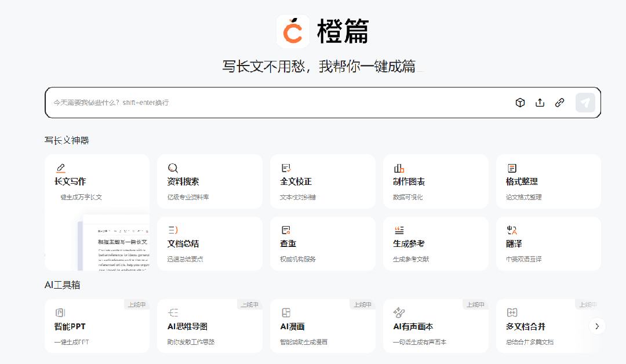Click the upload file icon
The image size is (626, 364).
(x=540, y=103)
